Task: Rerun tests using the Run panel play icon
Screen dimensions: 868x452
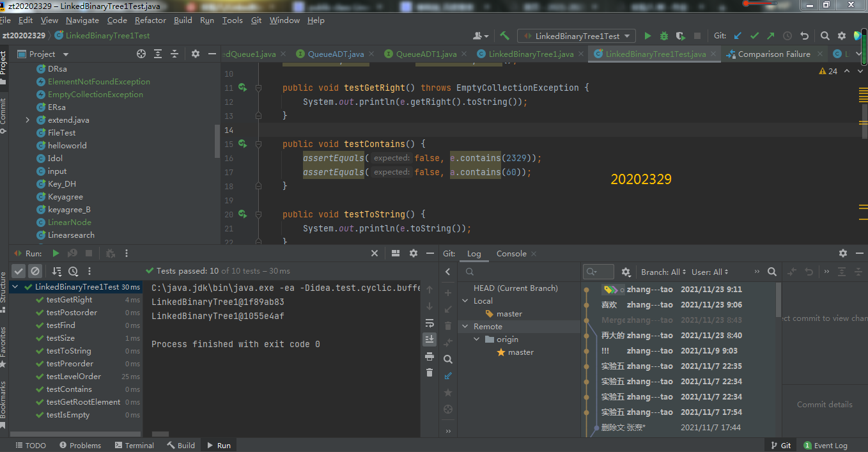Action: [x=56, y=253]
